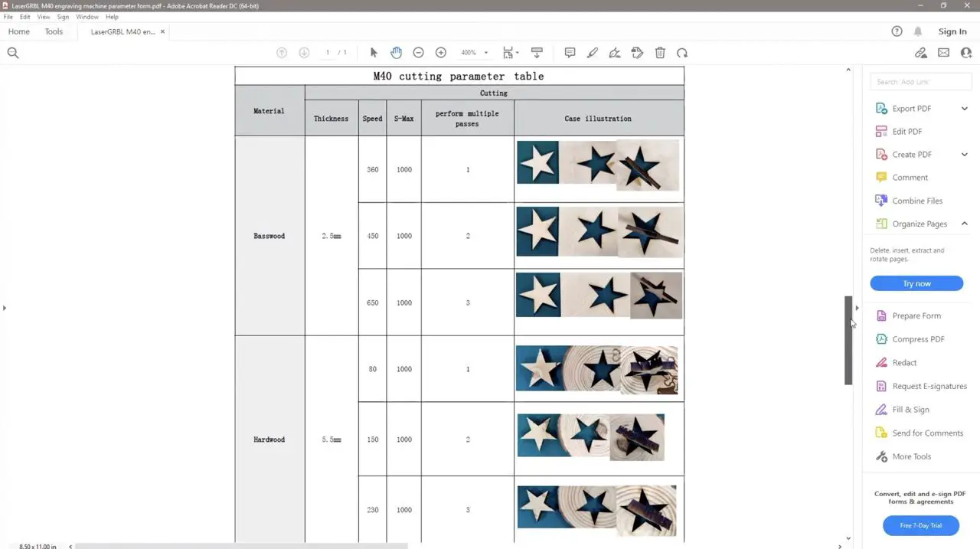Open the Edit menu

click(24, 17)
